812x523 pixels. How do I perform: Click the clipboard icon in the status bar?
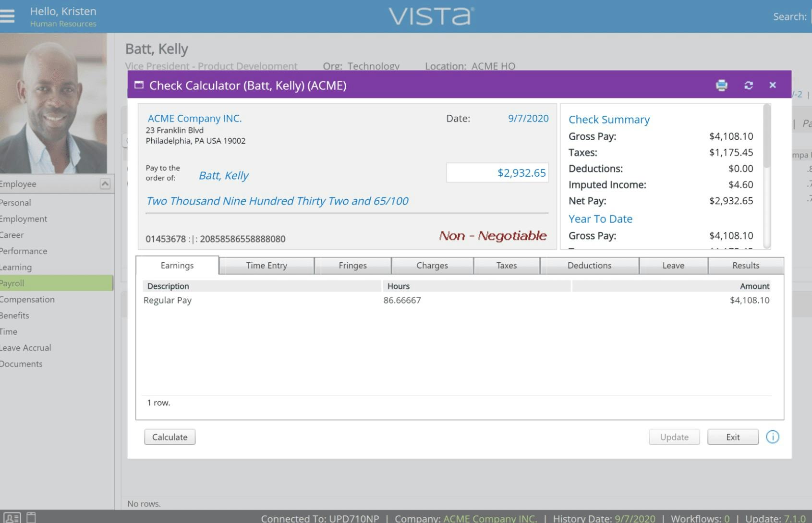[30, 517]
